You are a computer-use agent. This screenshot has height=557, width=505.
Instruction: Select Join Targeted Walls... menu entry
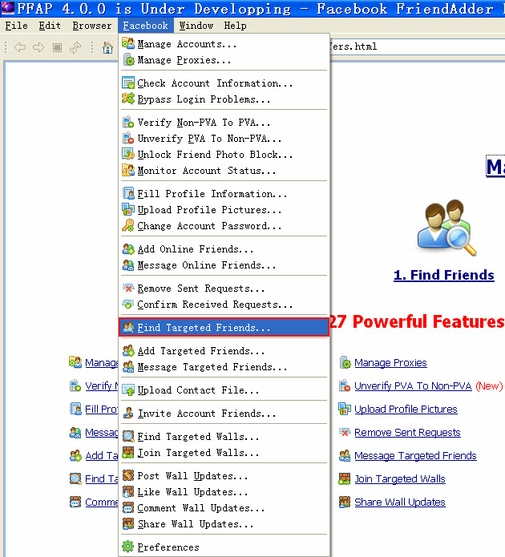224,453
